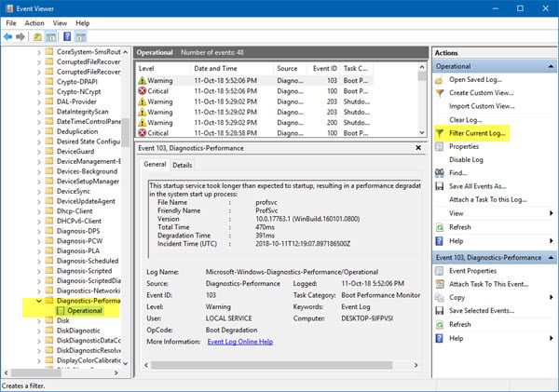Expand the DeviceSync tree node
This screenshot has height=392, width=559.
(x=39, y=192)
